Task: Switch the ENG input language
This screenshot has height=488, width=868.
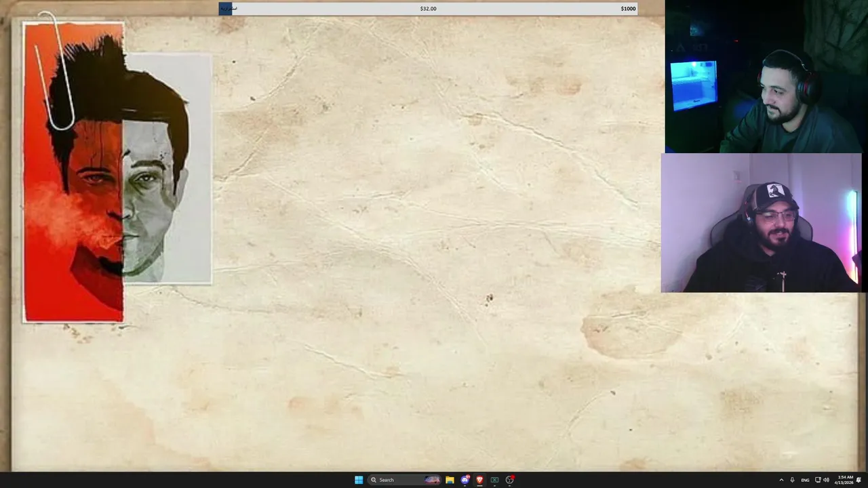Action: (805, 480)
